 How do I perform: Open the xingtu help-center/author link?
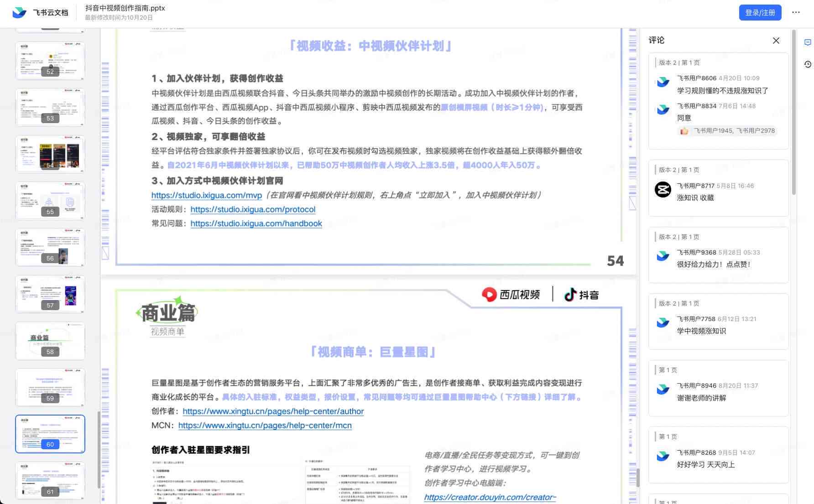[x=273, y=411]
